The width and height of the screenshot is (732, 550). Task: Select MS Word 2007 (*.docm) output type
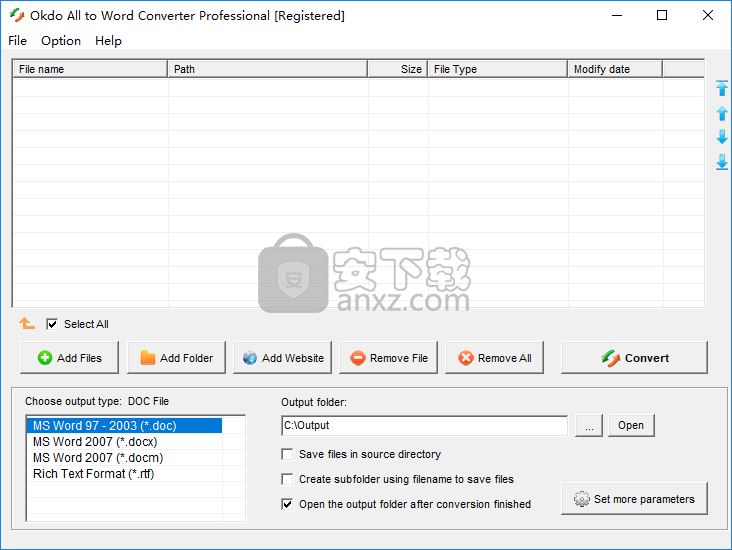pyautogui.click(x=124, y=458)
